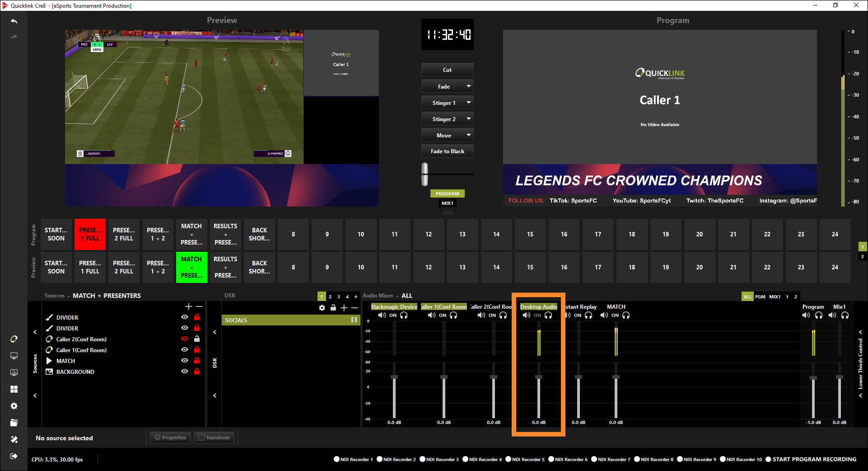Open the Fade transition dropdown arrow
The image size is (868, 471).
click(468, 86)
